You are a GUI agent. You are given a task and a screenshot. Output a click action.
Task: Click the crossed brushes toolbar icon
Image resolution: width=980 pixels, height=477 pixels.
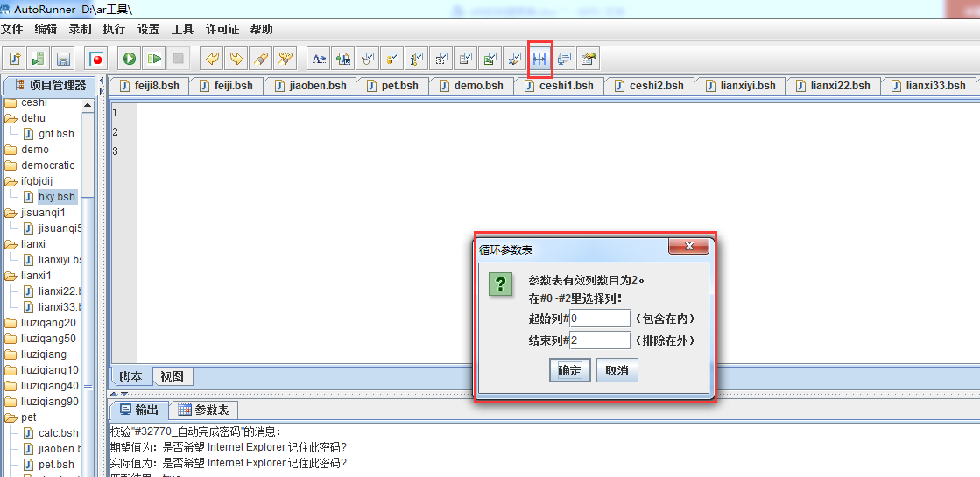click(x=286, y=59)
